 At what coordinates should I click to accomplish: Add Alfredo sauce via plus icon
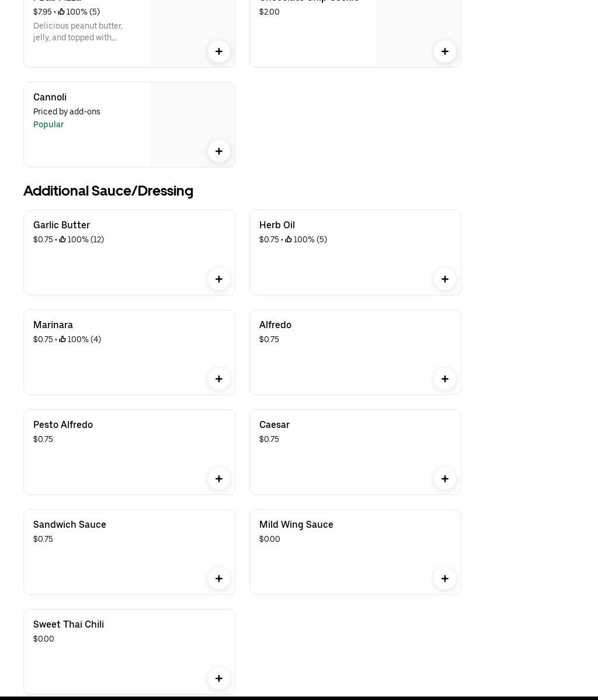[445, 379]
